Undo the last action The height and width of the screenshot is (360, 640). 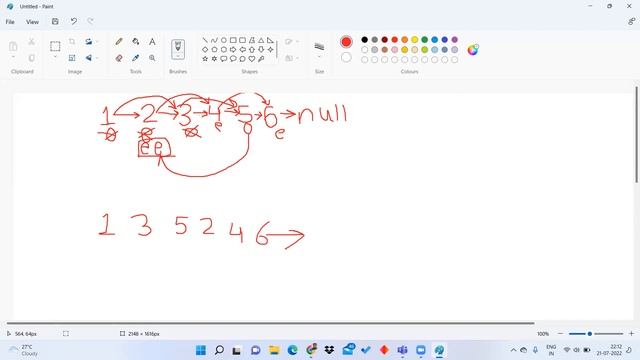[73, 21]
